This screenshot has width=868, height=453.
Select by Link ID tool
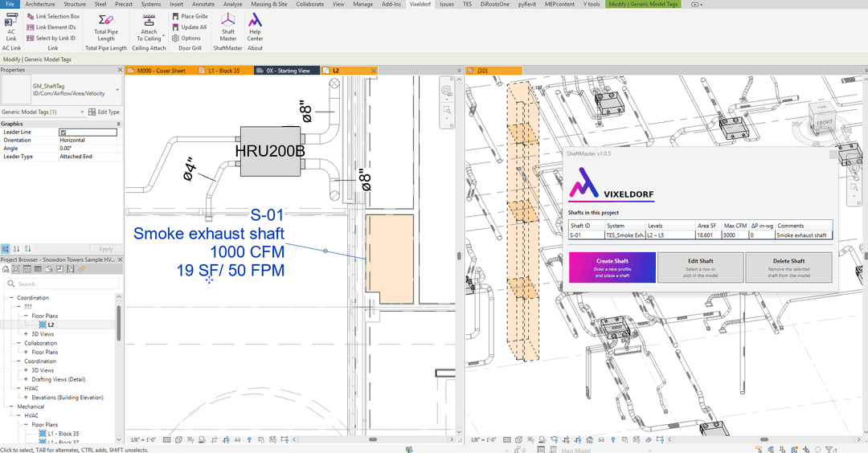(x=51, y=39)
